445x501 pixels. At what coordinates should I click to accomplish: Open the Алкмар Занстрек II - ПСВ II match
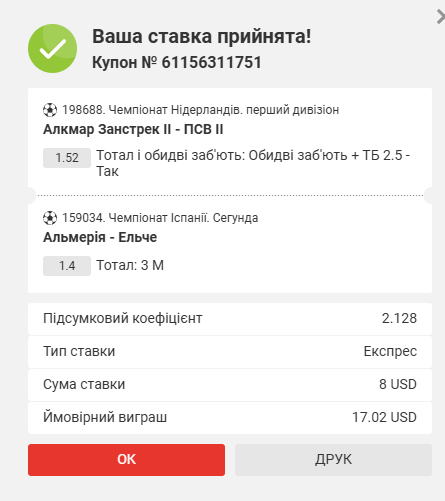point(133,129)
